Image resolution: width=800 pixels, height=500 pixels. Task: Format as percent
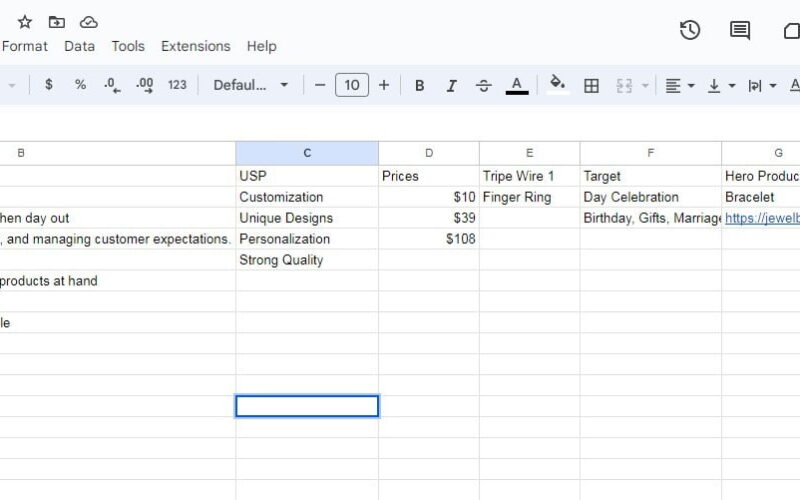tap(80, 85)
